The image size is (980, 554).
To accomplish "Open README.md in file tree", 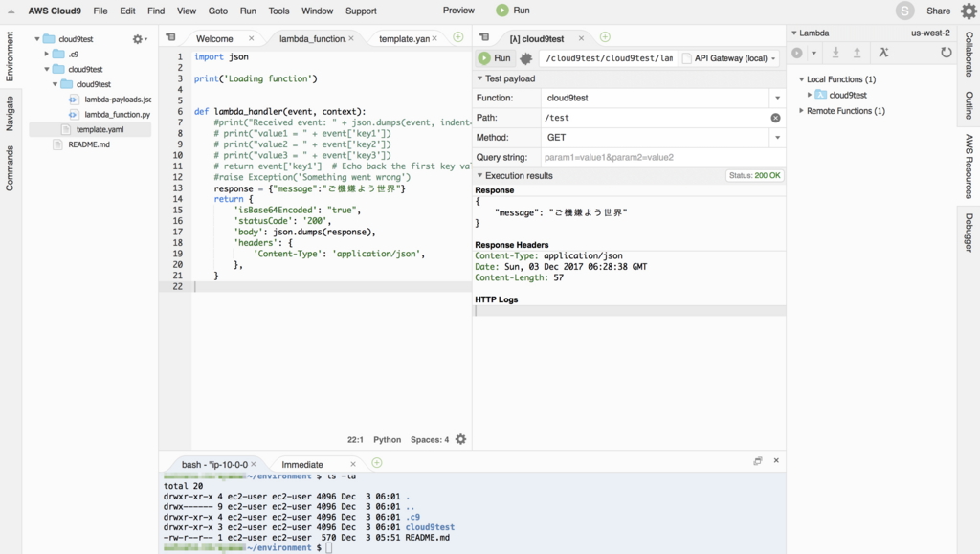I will point(89,144).
